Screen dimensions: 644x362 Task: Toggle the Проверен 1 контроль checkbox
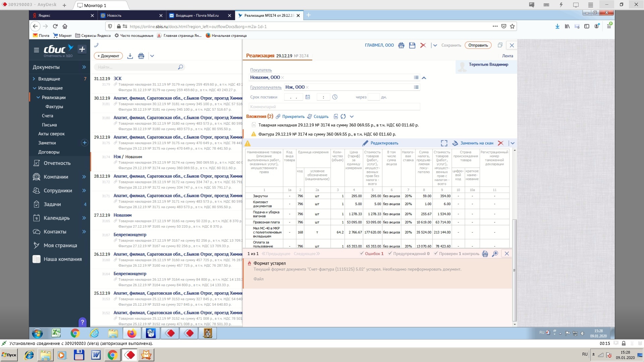tap(457, 254)
